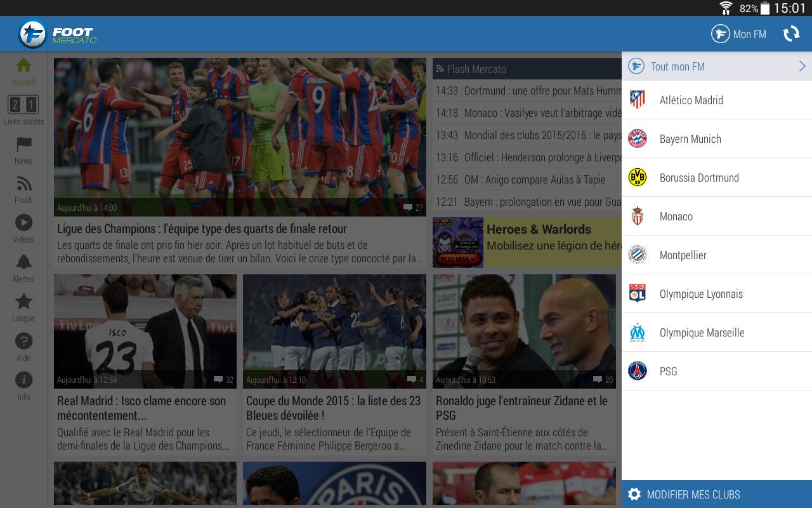
Task: Tap MODIFIER MES CLUBS
Action: (693, 495)
